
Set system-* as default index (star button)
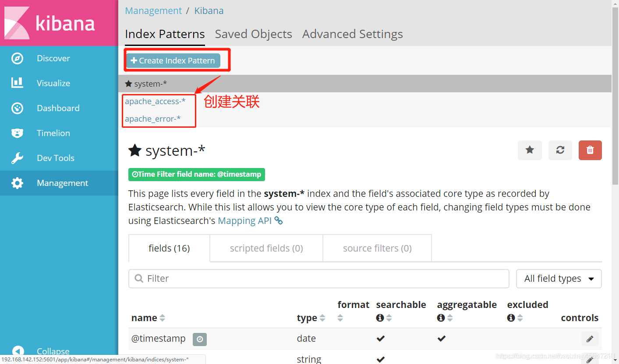click(x=530, y=150)
